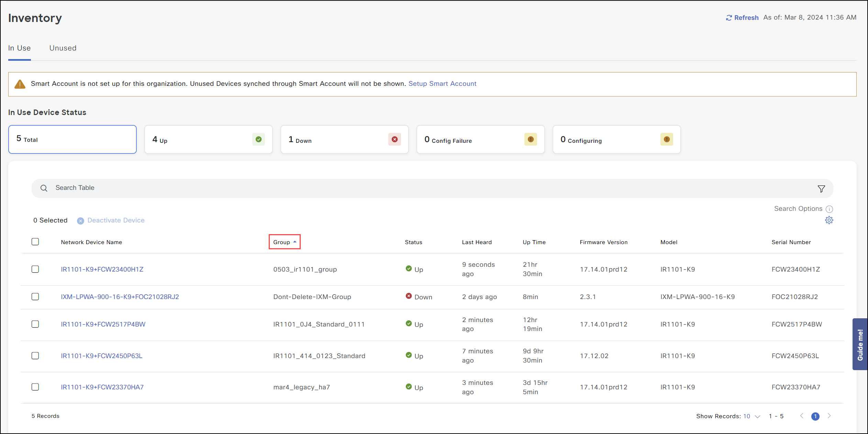Click group cell mar4_legacy_ha7
This screenshot has width=868, height=434.
pos(301,387)
